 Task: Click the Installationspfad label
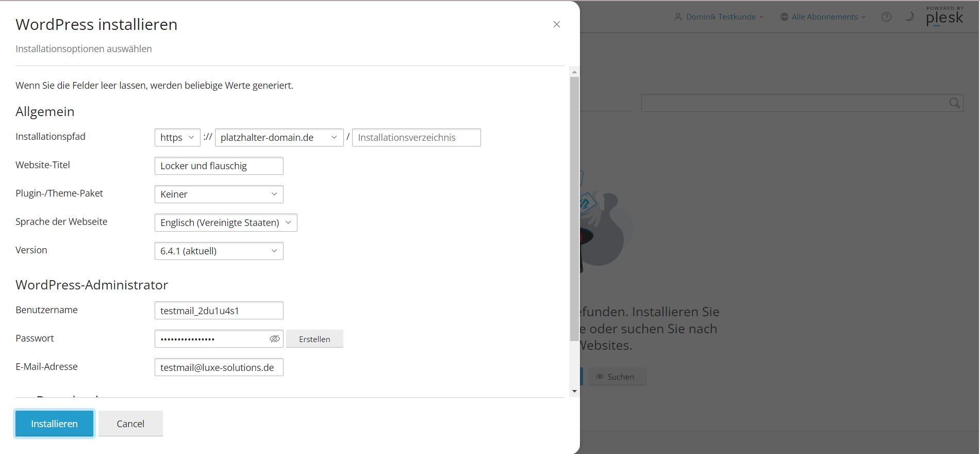click(x=51, y=137)
